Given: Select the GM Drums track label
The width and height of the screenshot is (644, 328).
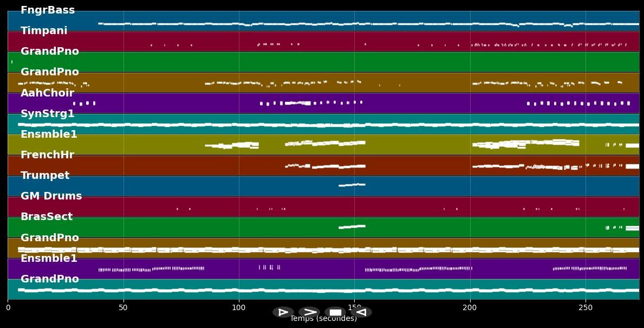Looking at the screenshot, I should click(51, 196).
